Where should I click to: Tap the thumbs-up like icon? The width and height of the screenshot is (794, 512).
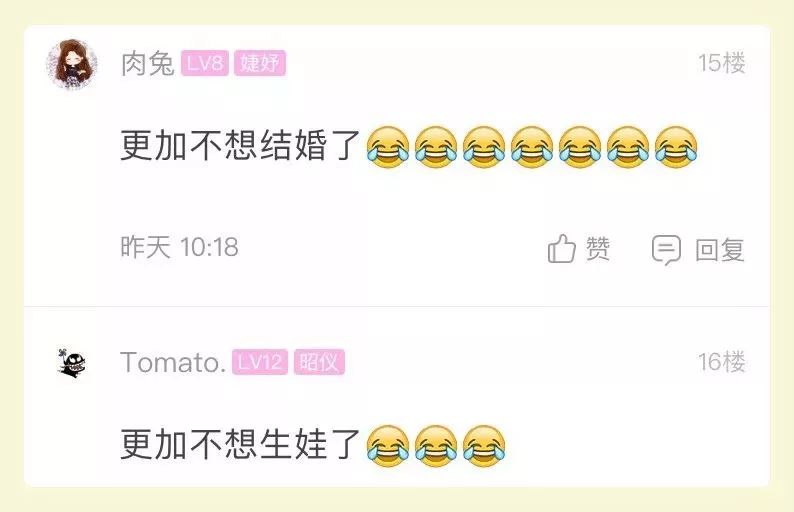pyautogui.click(x=562, y=249)
